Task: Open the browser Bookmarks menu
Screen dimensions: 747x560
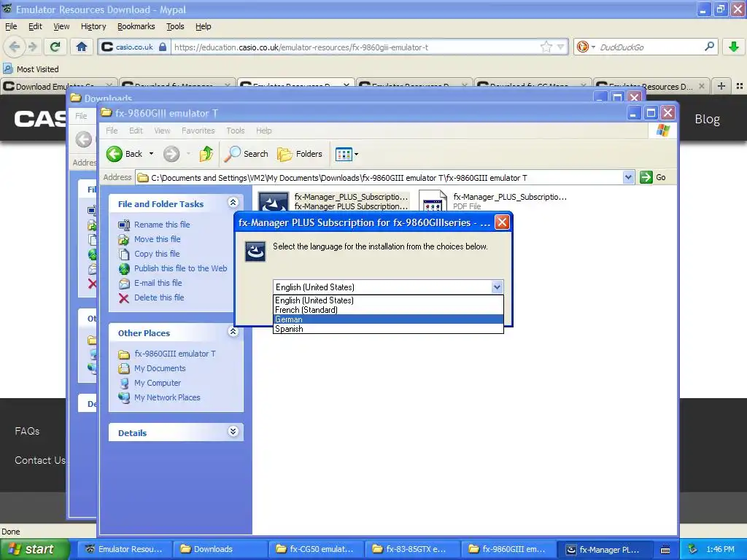Action: (136, 26)
